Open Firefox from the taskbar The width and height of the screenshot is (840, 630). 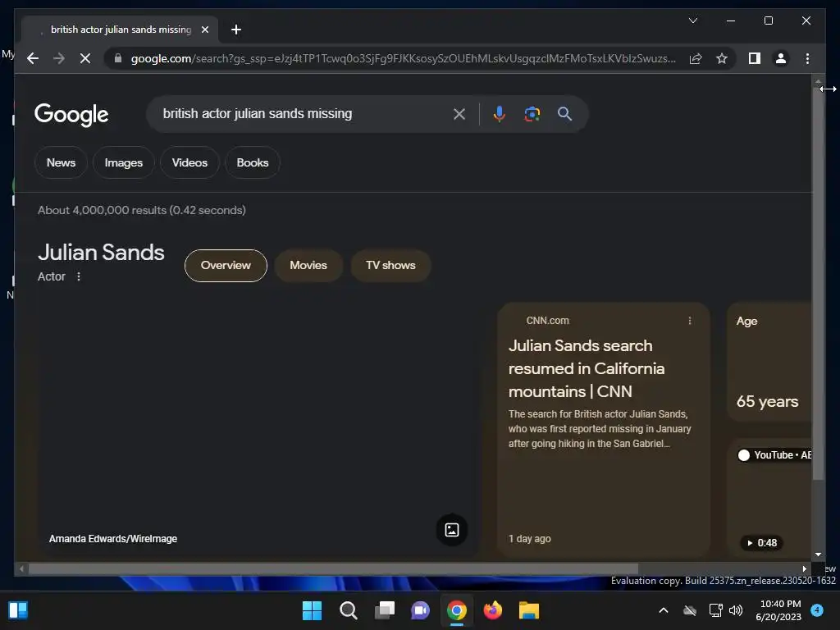pyautogui.click(x=493, y=610)
